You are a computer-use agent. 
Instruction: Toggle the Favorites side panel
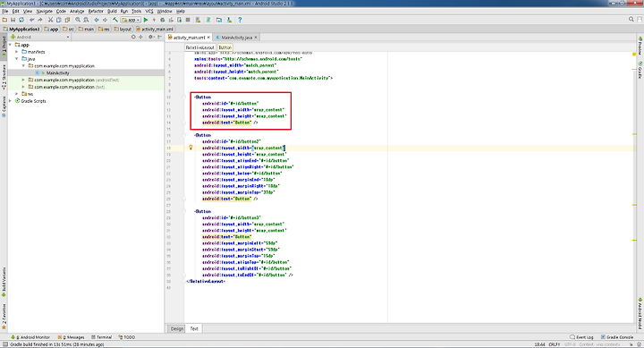coord(4,317)
